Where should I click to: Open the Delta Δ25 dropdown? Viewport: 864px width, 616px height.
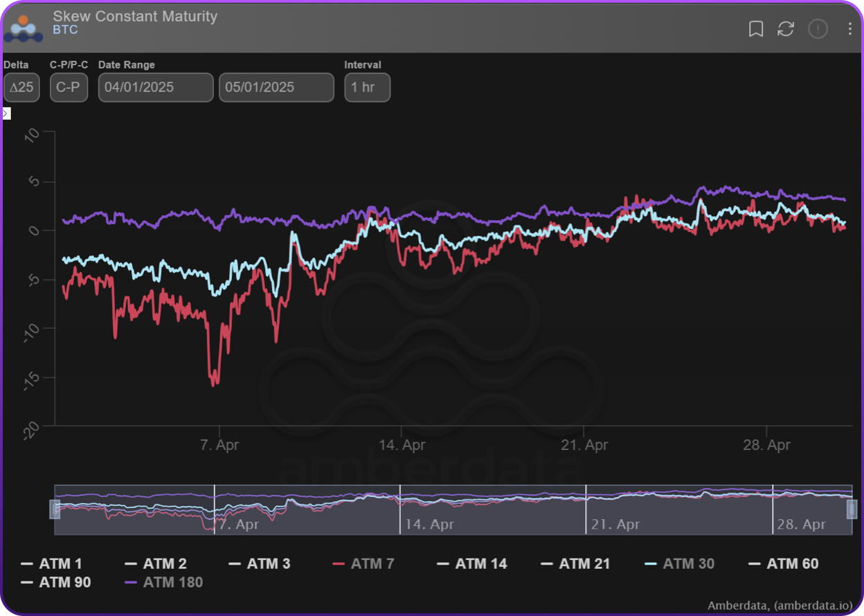click(x=21, y=88)
